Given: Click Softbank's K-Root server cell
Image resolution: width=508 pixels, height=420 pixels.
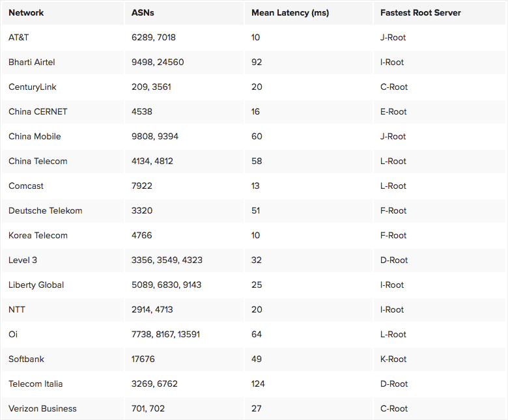Looking at the screenshot, I should [x=393, y=359].
